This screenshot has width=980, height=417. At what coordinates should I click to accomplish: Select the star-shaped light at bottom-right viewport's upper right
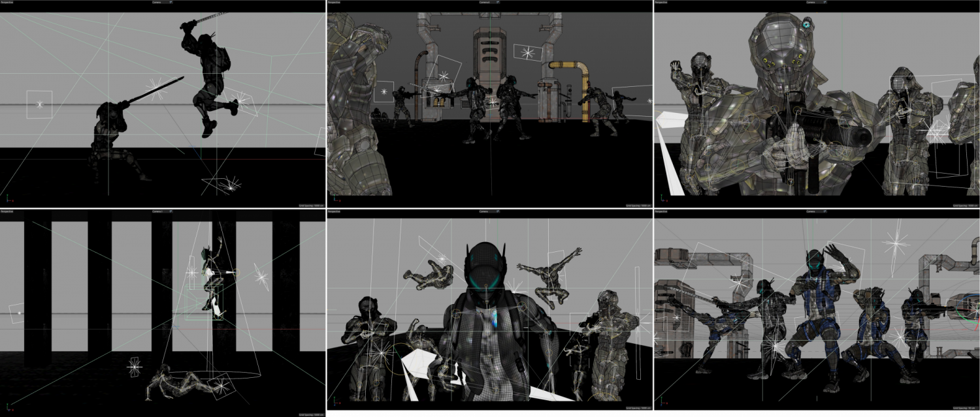(x=895, y=243)
